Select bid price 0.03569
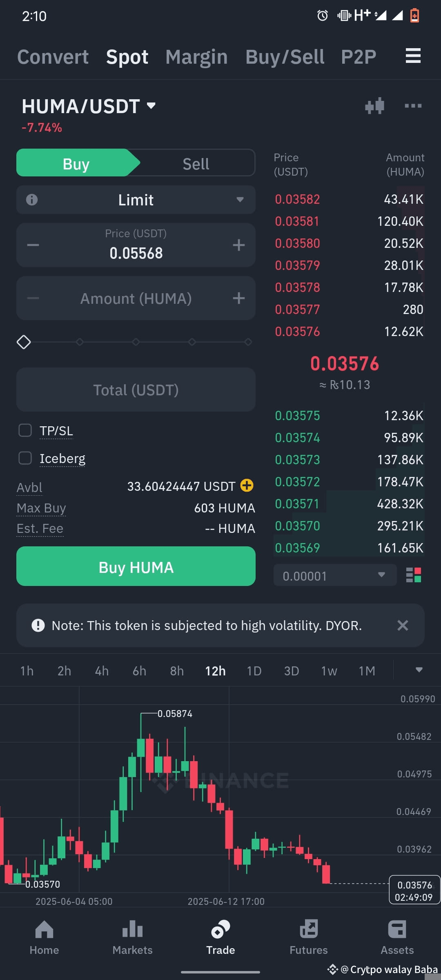 click(x=297, y=548)
